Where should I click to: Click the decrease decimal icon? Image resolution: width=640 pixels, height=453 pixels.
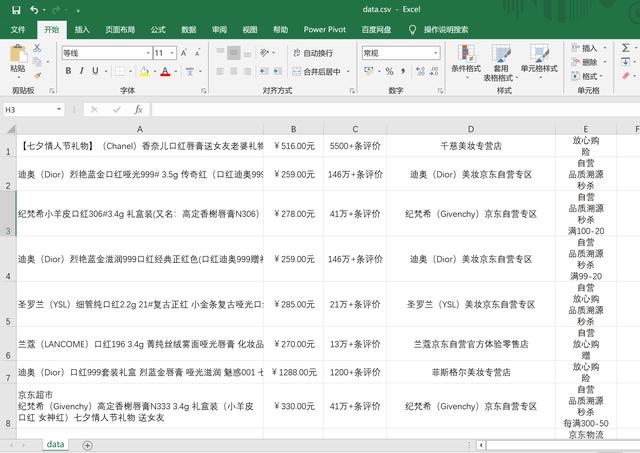click(x=434, y=71)
